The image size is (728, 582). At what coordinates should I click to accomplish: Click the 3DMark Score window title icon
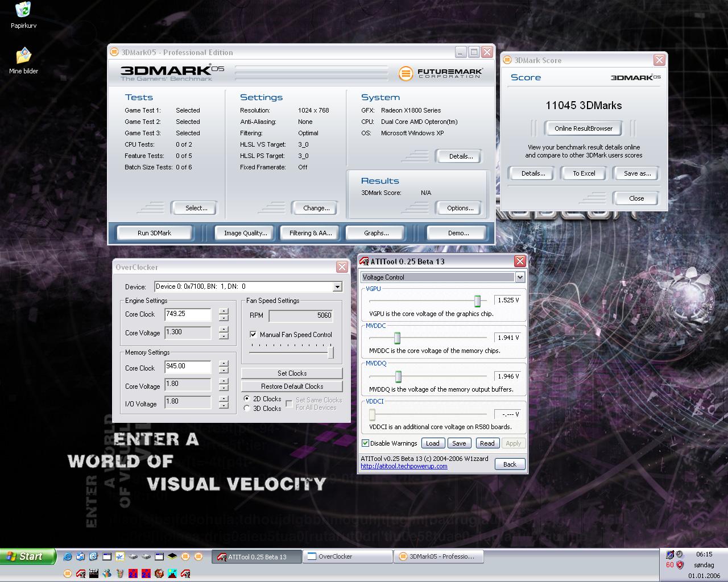[x=507, y=60]
